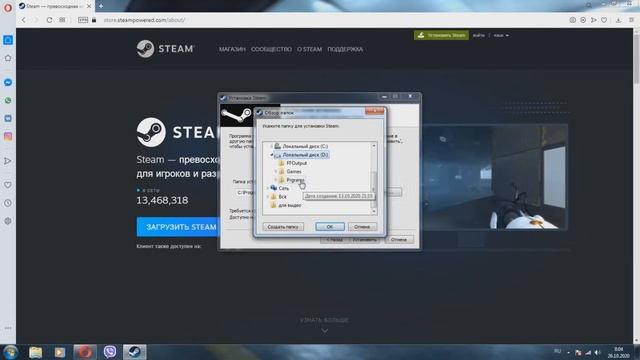
Task: Open File Explorer from taskbar
Action: 36,352
